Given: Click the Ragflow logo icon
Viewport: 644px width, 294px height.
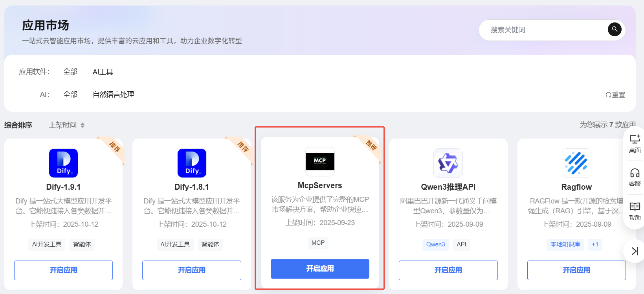Looking at the screenshot, I should pos(576,163).
